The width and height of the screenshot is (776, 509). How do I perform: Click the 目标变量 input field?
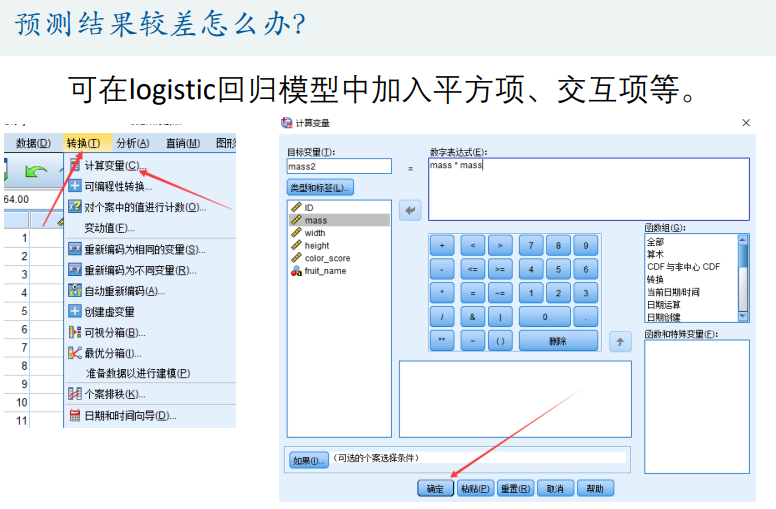[x=338, y=166]
